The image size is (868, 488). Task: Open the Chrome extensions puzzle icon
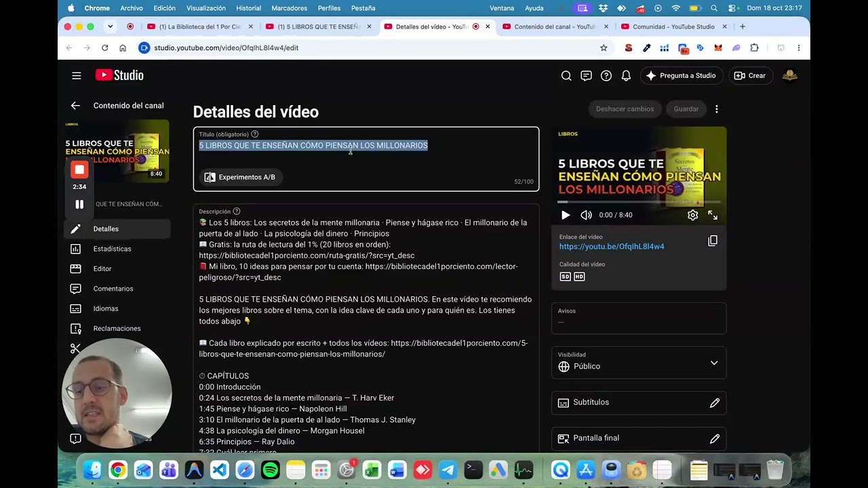[754, 48]
